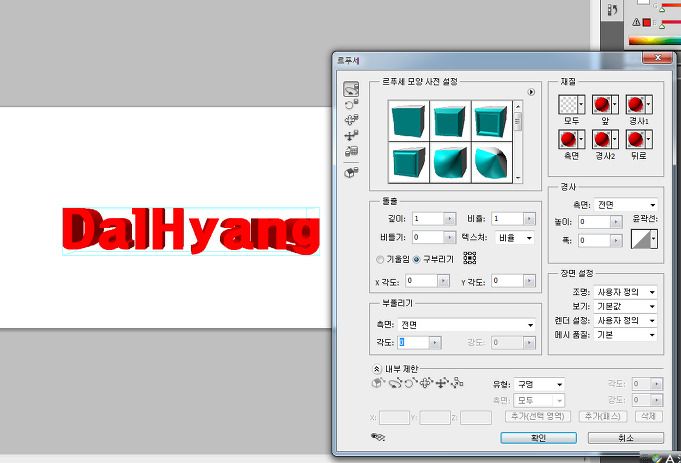The image size is (681, 463).
Task: Choose the cone-like preset with white top
Action: click(x=491, y=162)
